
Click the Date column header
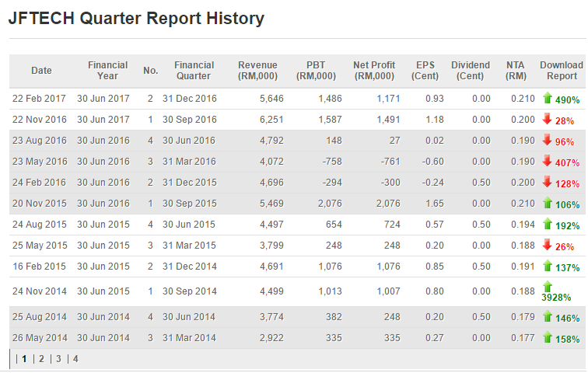(41, 71)
